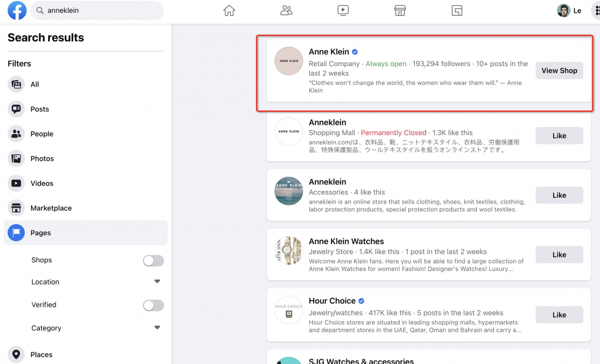Click the Shops filter label
600x364 pixels.
(x=42, y=260)
